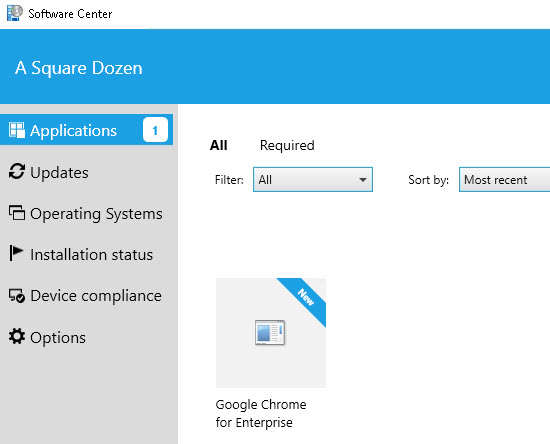
Task: Click the Filter dropdown arrow
Action: 363,180
